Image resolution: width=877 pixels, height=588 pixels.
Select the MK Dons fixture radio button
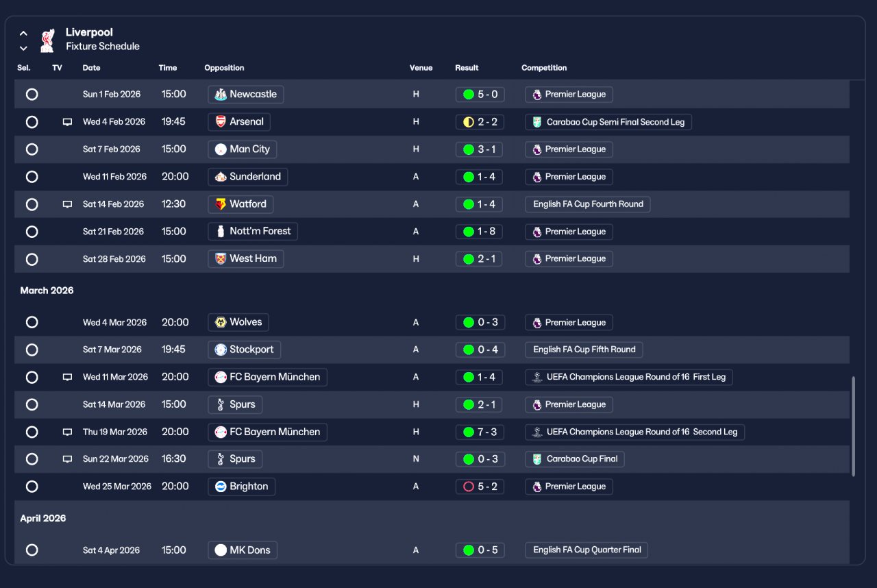32,550
